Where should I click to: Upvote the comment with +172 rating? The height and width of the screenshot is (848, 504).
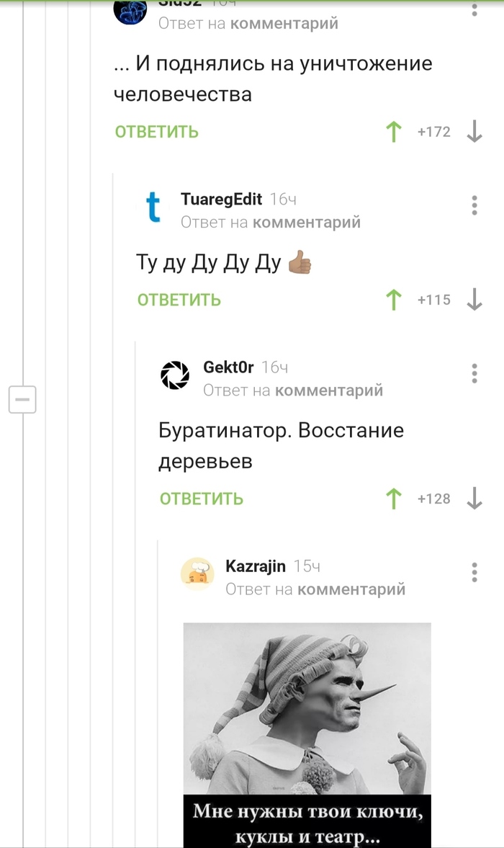tap(394, 131)
